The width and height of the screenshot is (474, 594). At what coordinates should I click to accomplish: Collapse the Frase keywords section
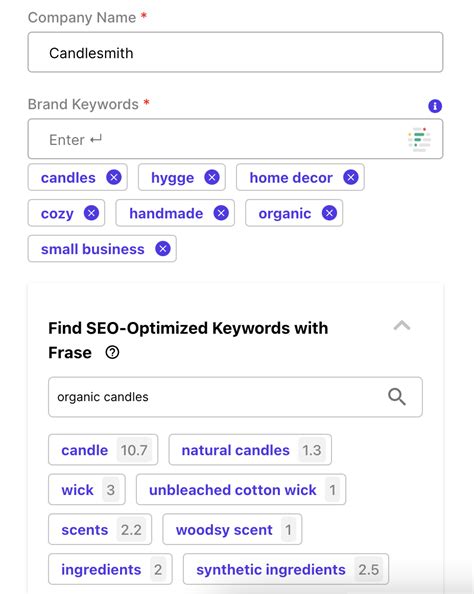tap(402, 326)
